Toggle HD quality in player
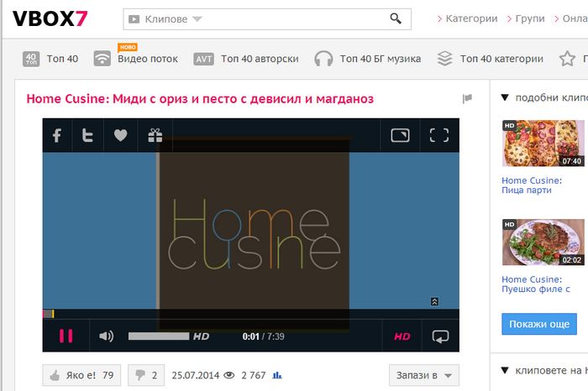 point(402,336)
